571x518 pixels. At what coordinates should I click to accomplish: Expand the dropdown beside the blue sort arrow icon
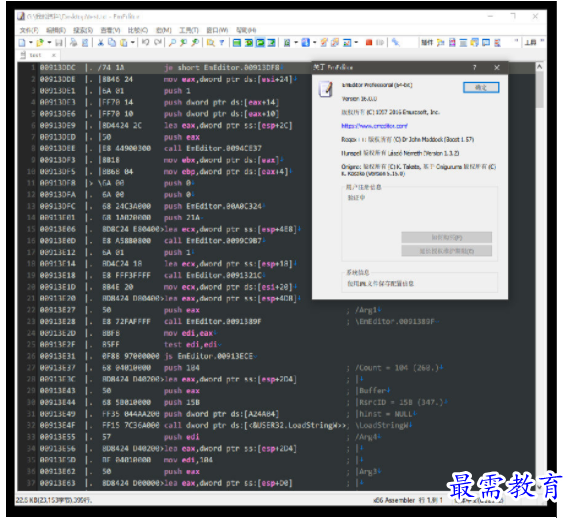click(x=314, y=43)
